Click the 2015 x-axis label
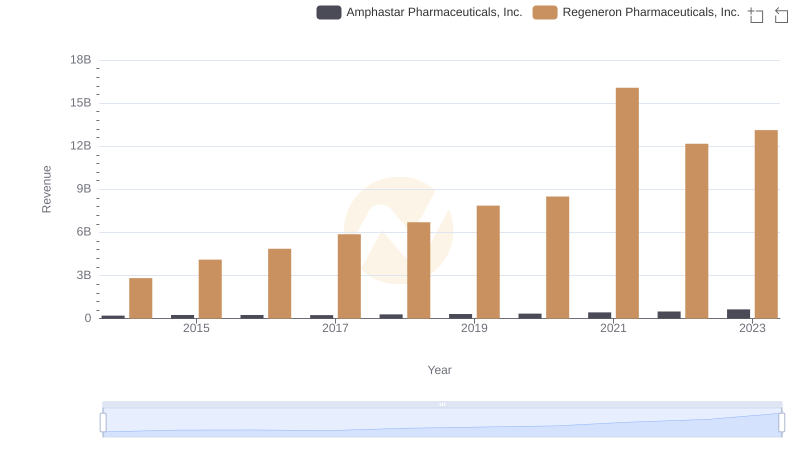Viewport: 800px width, 461px height. coord(196,328)
